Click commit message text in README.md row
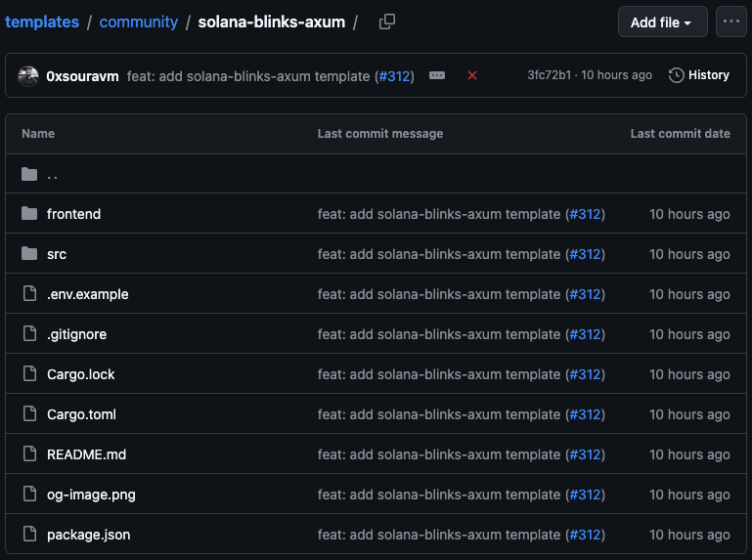Image resolution: width=752 pixels, height=560 pixels. (439, 454)
